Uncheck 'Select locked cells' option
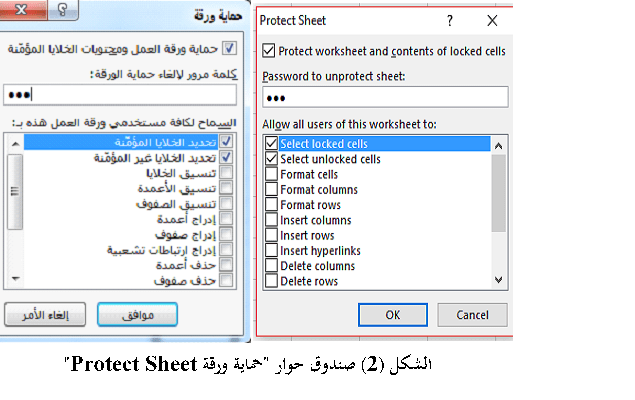This screenshot has width=635, height=400. coord(271,144)
